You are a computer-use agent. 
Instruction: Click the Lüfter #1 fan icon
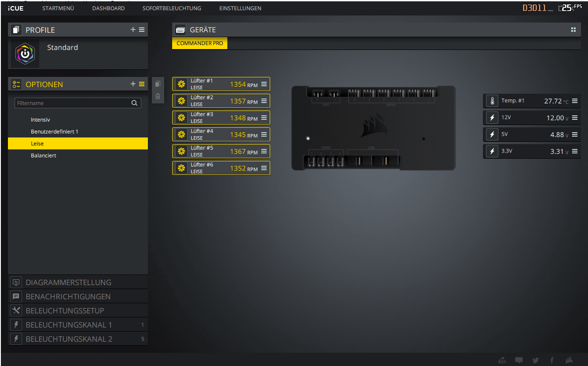(181, 84)
